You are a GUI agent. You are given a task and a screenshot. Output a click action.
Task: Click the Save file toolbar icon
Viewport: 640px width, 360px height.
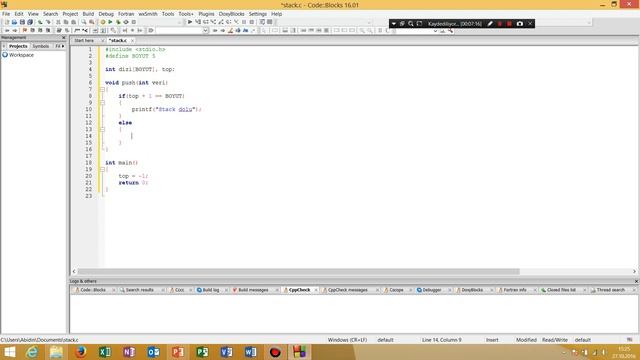(x=22, y=22)
